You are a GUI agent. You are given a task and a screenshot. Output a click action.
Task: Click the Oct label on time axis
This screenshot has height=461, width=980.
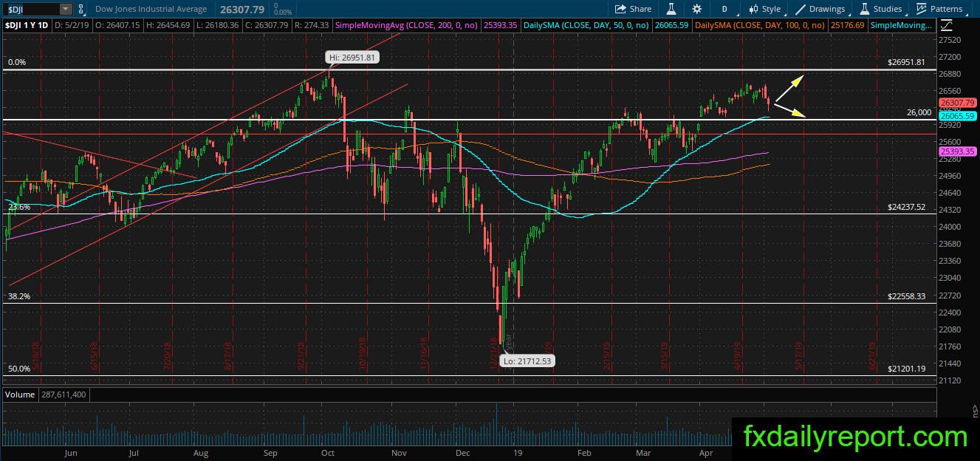tap(328, 453)
